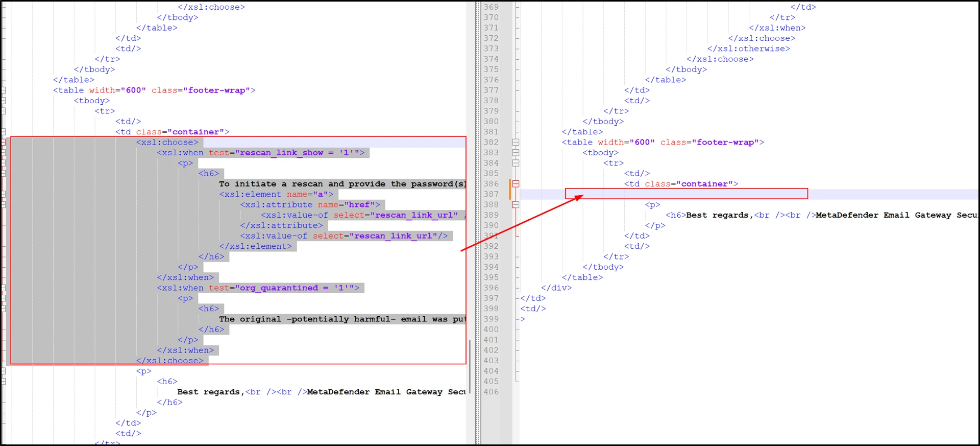Collapse the fold marker on line 382
This screenshot has width=980, height=446.
(516, 143)
